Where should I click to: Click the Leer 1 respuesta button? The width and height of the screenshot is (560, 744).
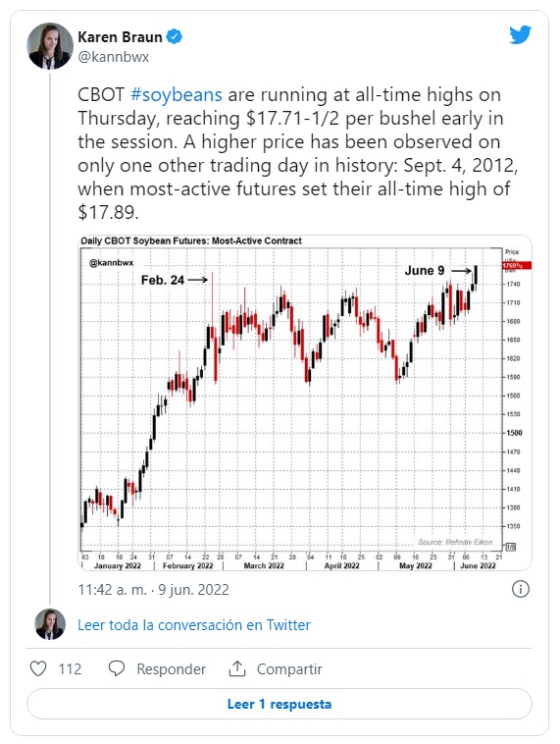[x=280, y=704]
